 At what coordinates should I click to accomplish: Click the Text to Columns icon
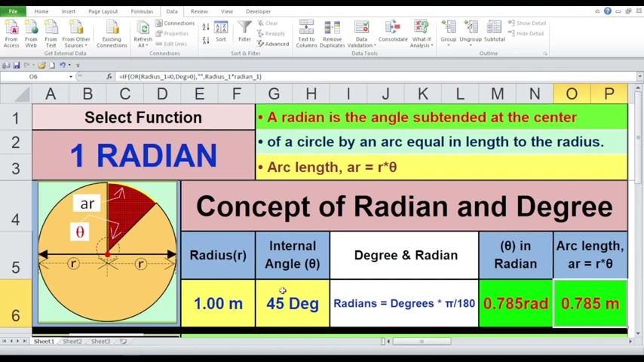[306, 34]
